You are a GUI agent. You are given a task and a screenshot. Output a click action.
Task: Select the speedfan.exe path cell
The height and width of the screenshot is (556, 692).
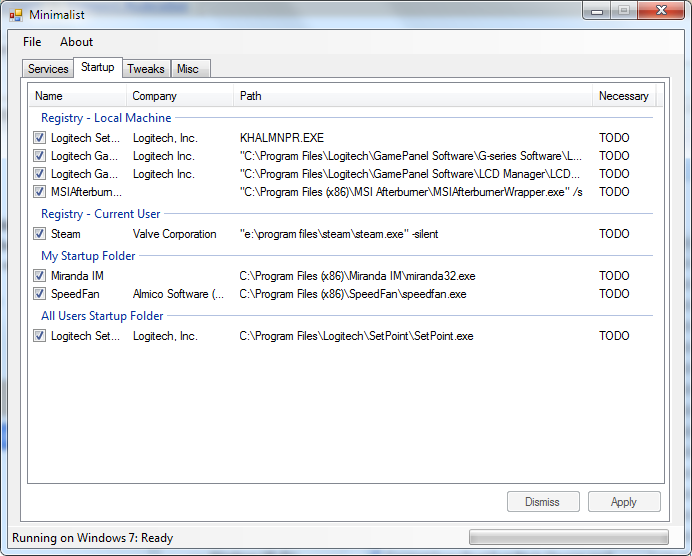click(353, 294)
